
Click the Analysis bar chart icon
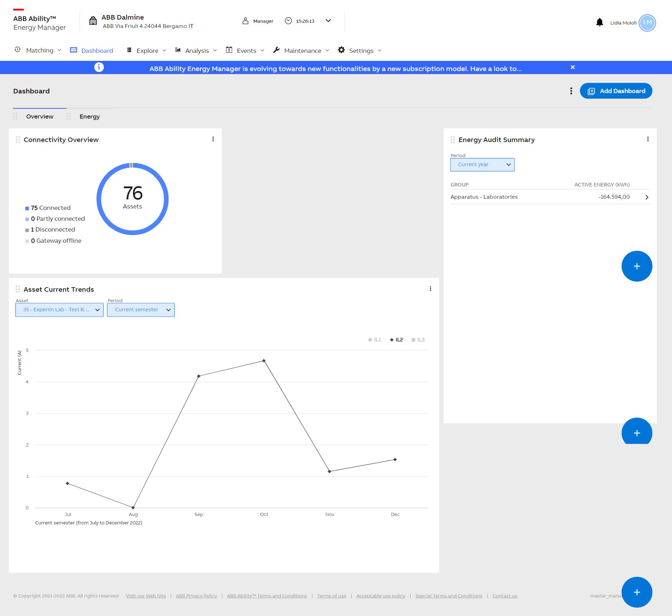[x=178, y=50]
